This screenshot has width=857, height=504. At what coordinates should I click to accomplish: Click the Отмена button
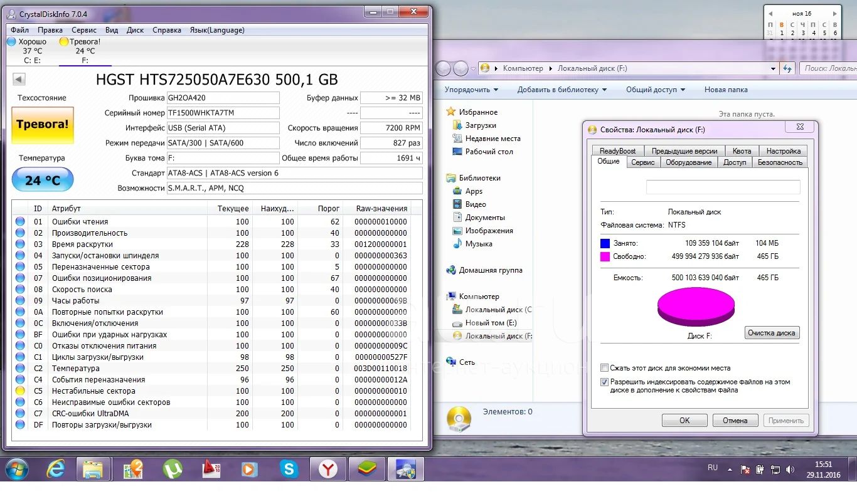735,421
